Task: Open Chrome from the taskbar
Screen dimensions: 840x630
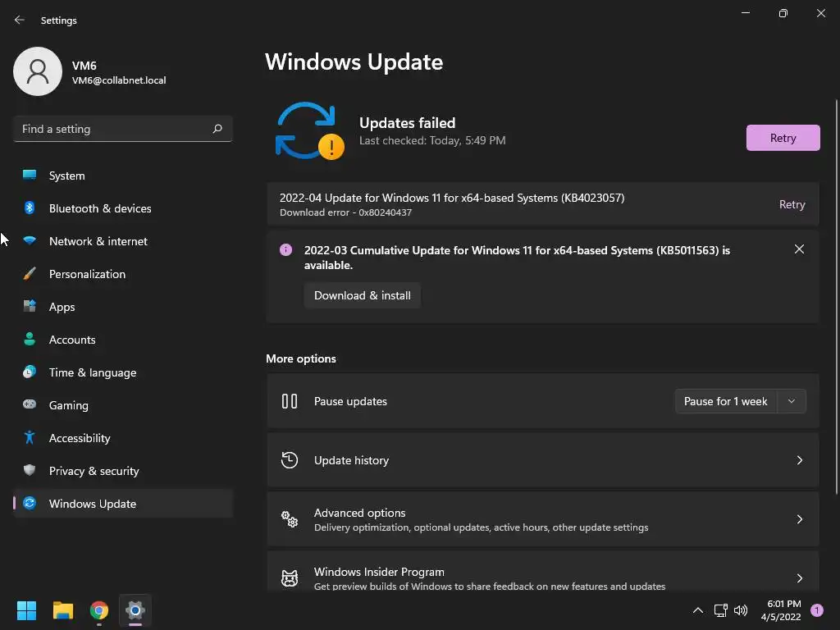Action: click(x=99, y=610)
